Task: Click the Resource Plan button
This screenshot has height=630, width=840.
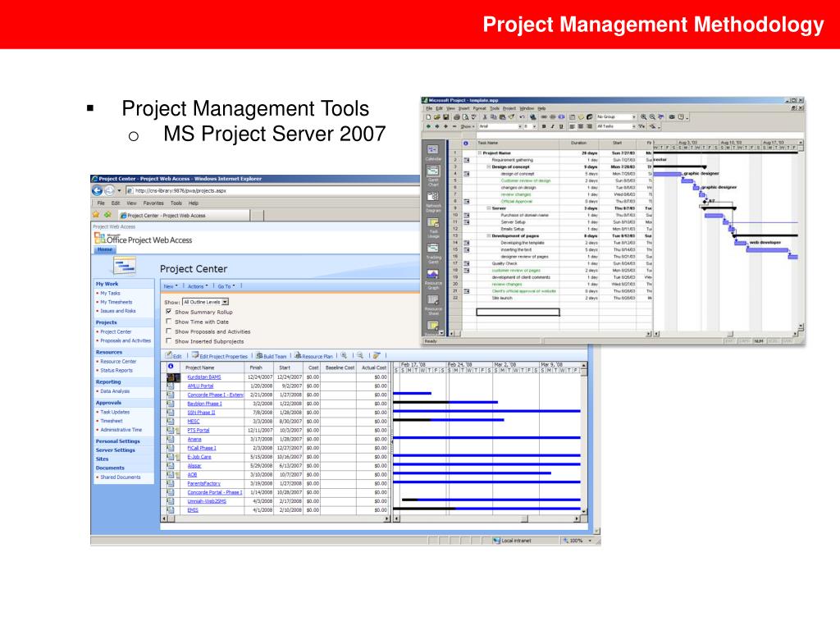Action: tap(313, 356)
